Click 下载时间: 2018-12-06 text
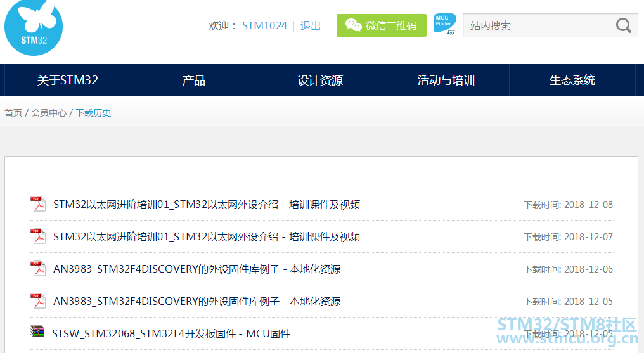Screen dimensions: 644x353 [x=568, y=269]
